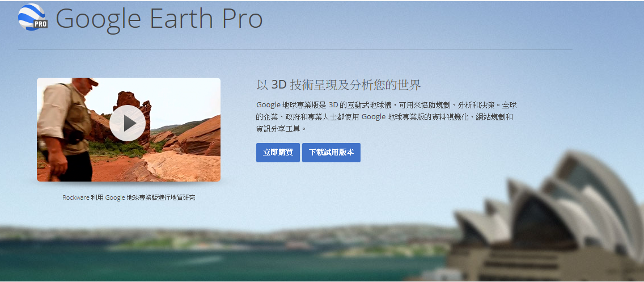644x282 pixels.
Task: Click the Google Earth globe logo icon
Action: pos(31,16)
